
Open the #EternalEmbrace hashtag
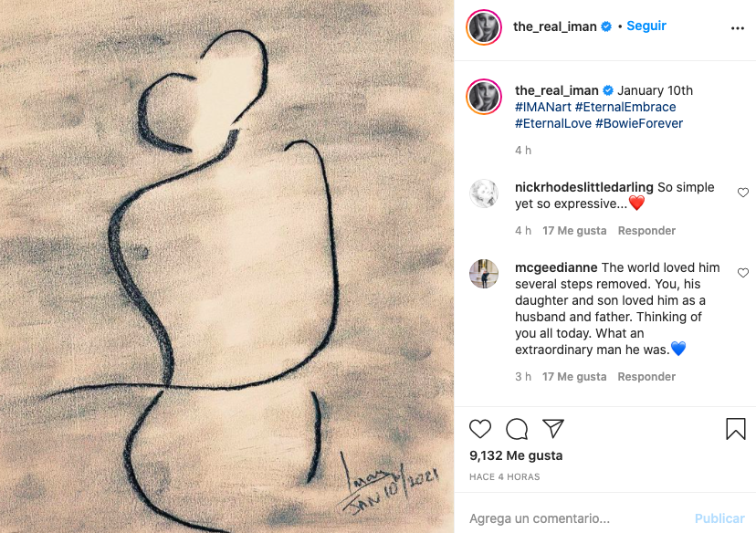coord(626,107)
